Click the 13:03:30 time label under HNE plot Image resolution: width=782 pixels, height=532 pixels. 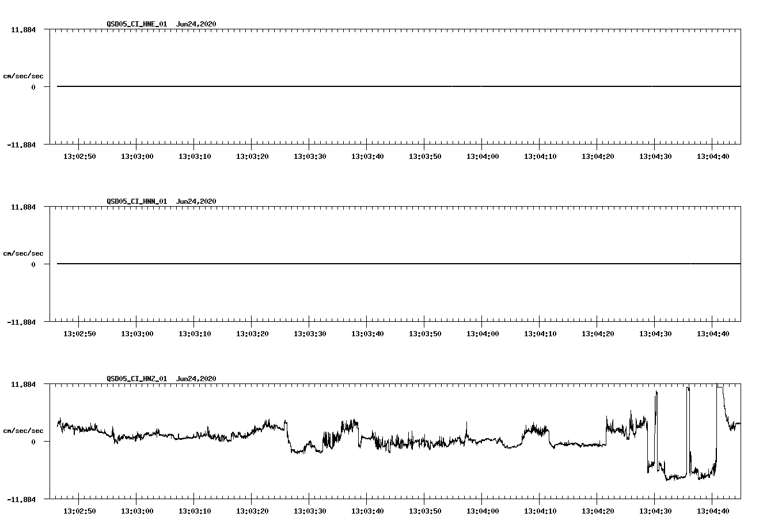310,157
